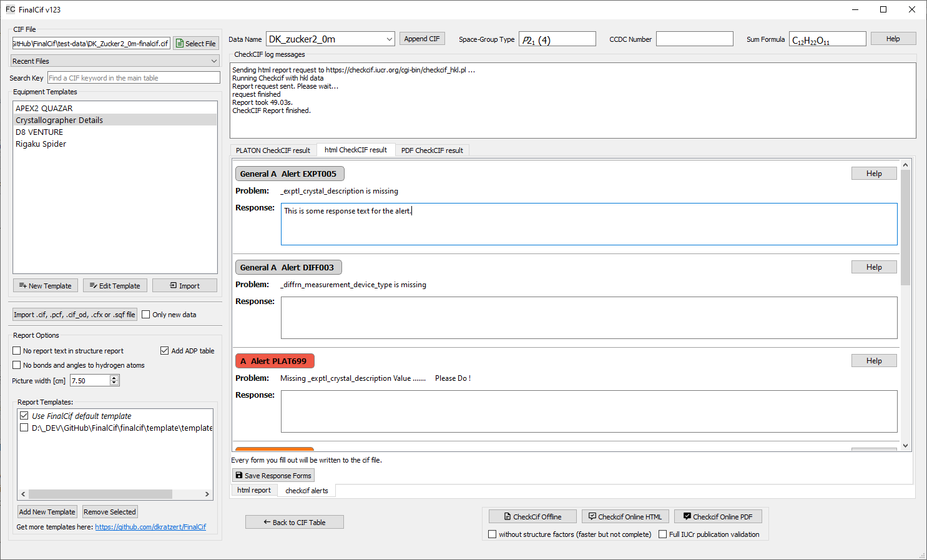The image size is (927, 560).
Task: Open the Recent Files dropdown
Action: point(115,61)
